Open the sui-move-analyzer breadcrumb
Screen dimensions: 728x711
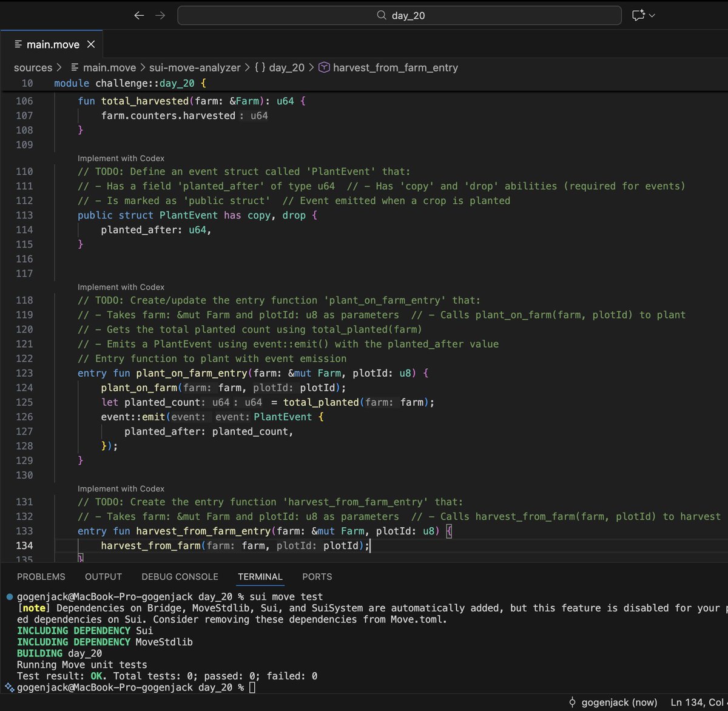click(x=194, y=68)
